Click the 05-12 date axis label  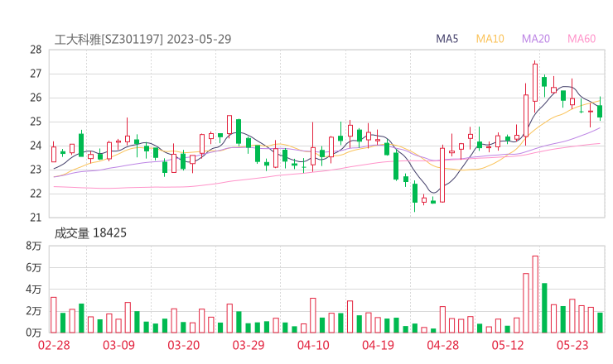(x=508, y=345)
